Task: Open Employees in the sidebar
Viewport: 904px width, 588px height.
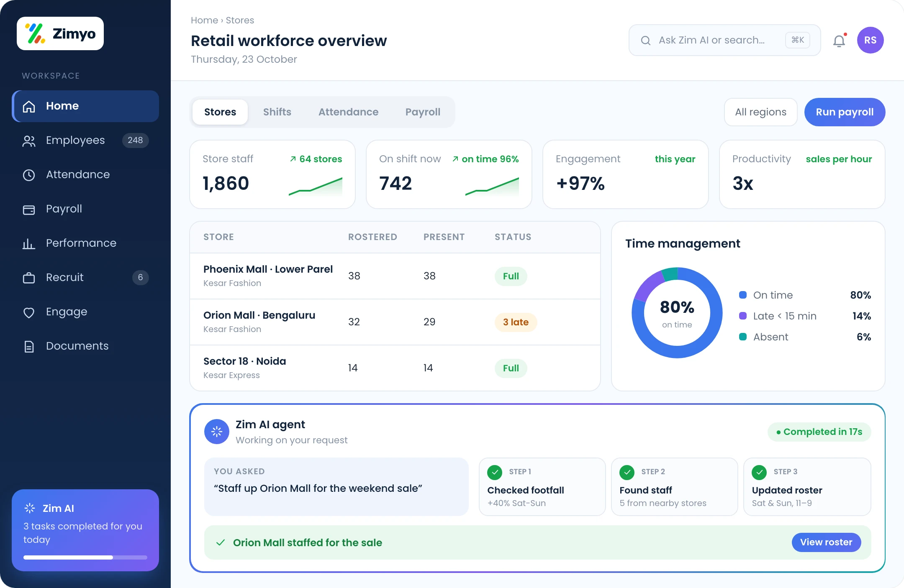Action: tap(85, 141)
